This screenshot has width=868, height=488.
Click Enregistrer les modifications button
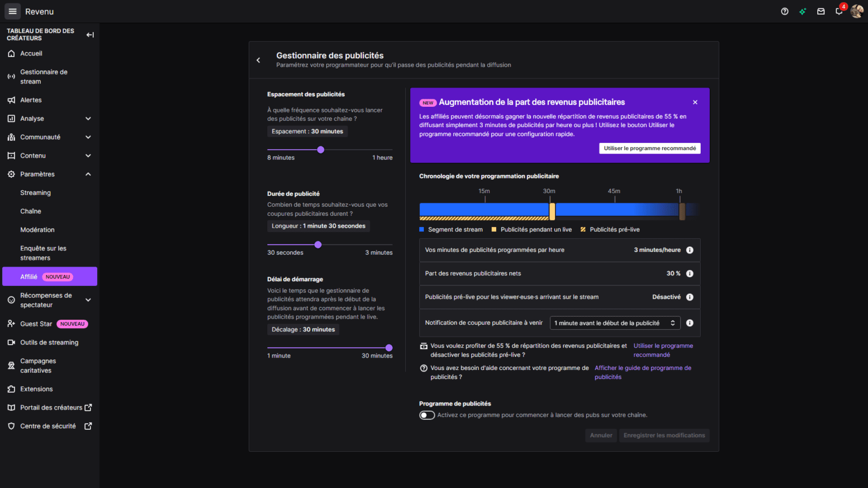click(664, 435)
